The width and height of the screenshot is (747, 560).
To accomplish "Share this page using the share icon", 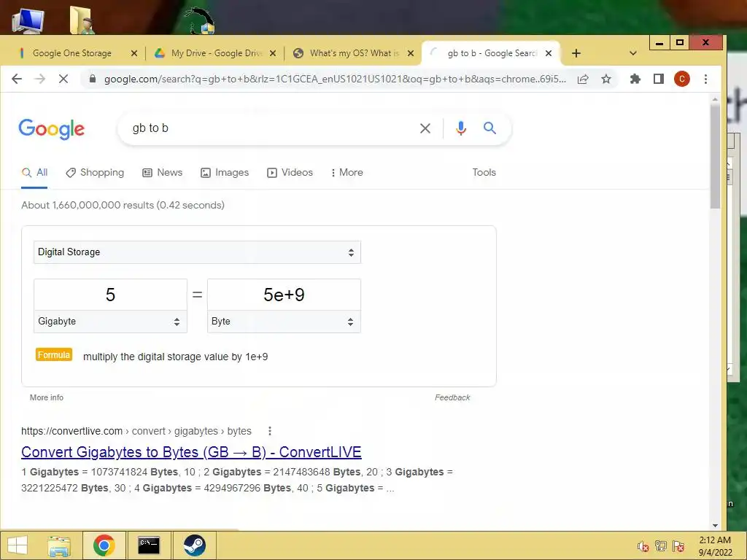I will [x=583, y=79].
